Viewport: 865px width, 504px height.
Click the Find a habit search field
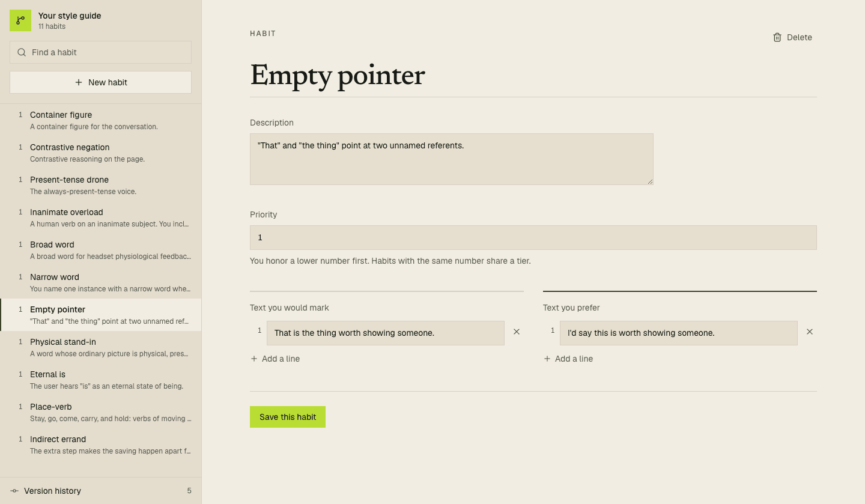[100, 52]
